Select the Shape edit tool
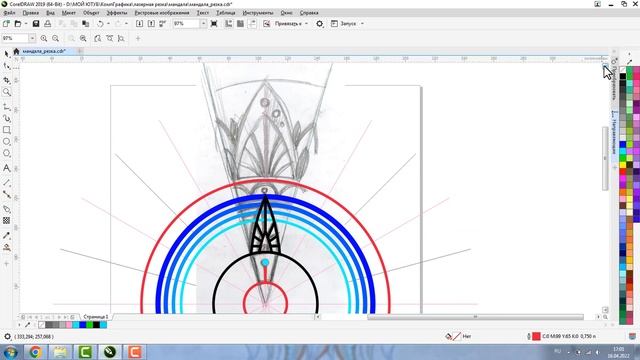Screen dimensions: 640x360 click(7, 66)
